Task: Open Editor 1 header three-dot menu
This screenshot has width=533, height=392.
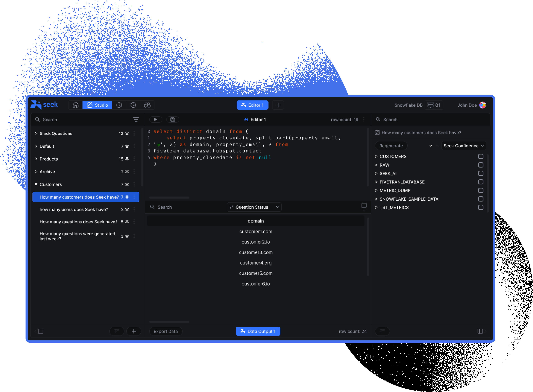Action: point(364,120)
